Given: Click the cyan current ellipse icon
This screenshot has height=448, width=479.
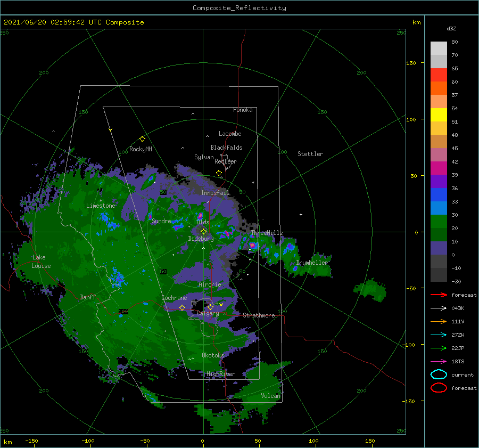Looking at the screenshot, I should (439, 374).
